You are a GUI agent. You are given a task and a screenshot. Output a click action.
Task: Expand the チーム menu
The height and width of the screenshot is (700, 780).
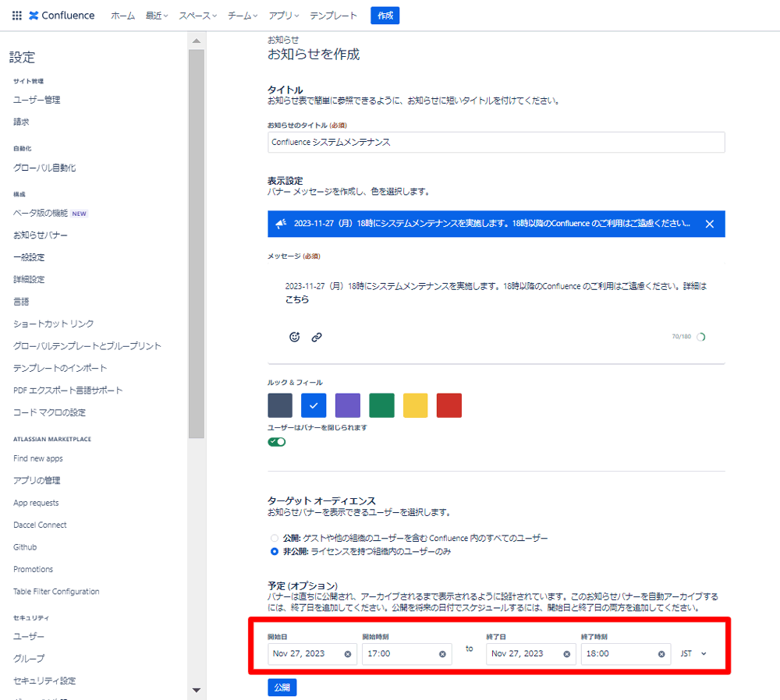(243, 16)
